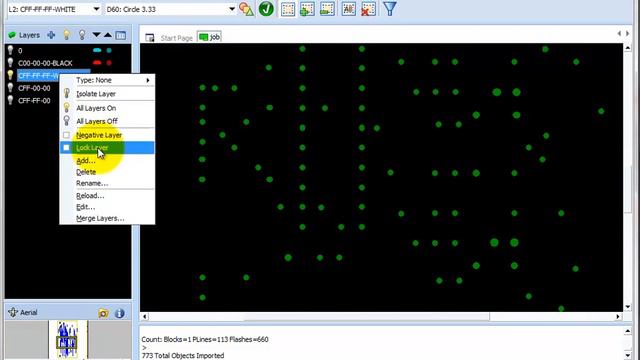Click the command console up scroll arrow
This screenshot has height=360, width=640.
tap(628, 331)
